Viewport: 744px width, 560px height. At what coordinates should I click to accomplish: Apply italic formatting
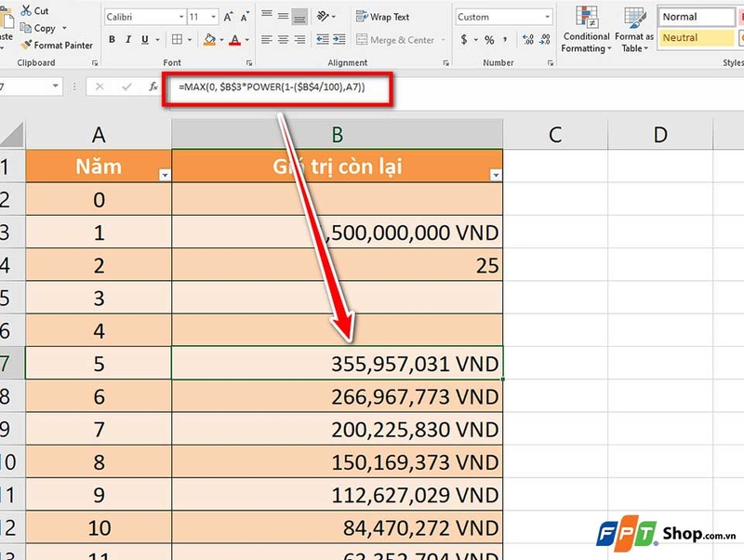coord(127,38)
